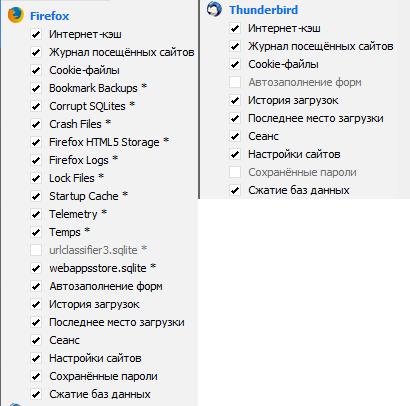Uncheck webappsstore.sqlite option

[36, 268]
